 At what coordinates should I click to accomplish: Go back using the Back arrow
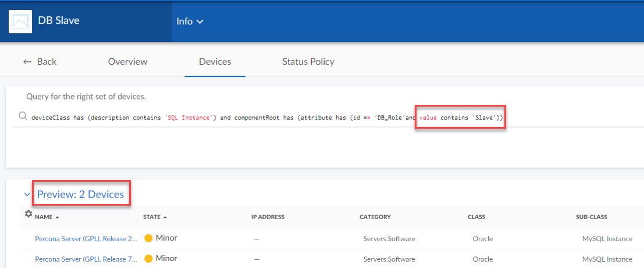point(40,61)
